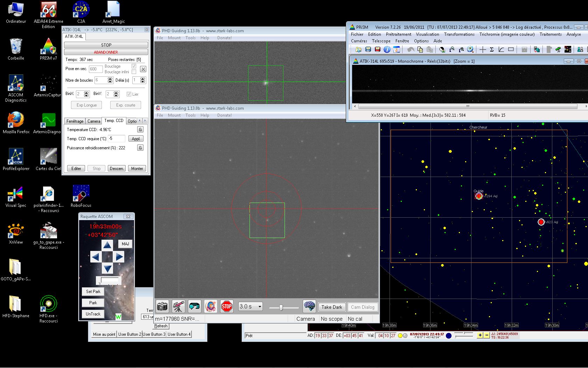Click the ABANDONNER button

point(106,52)
